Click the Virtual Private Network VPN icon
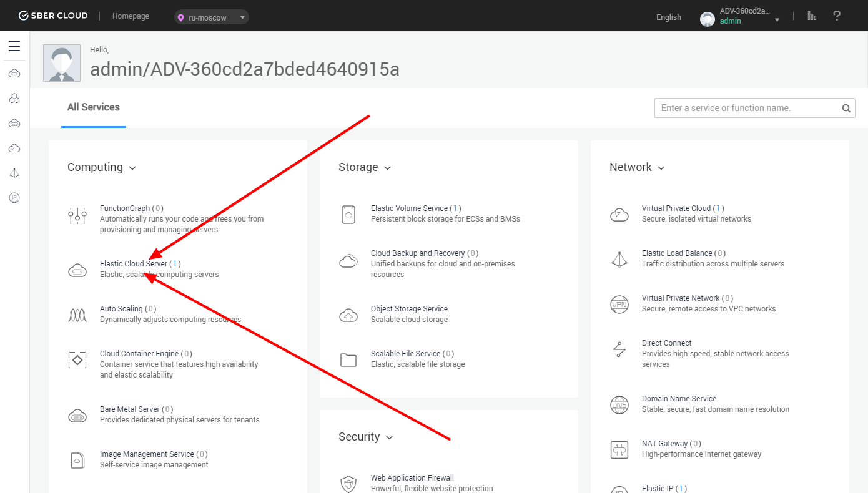Image resolution: width=868 pixels, height=493 pixels. pyautogui.click(x=619, y=305)
